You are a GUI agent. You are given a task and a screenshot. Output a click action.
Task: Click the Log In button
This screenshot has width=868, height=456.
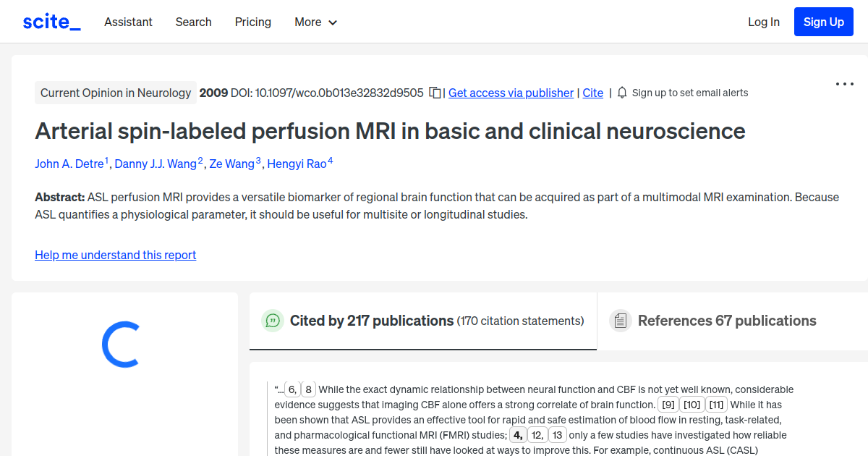(764, 22)
